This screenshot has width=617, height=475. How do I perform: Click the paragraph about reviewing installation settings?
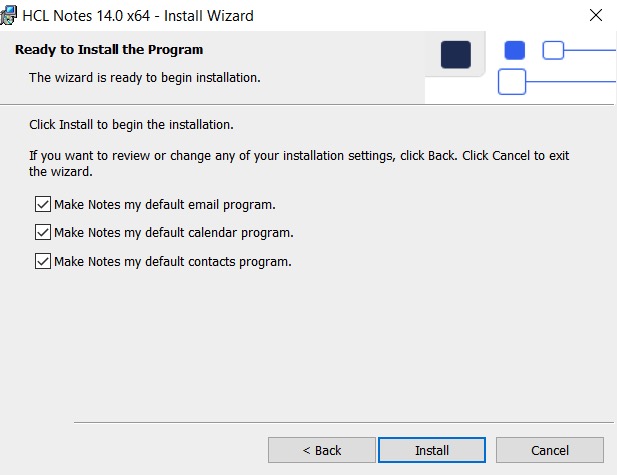pyautogui.click(x=300, y=163)
